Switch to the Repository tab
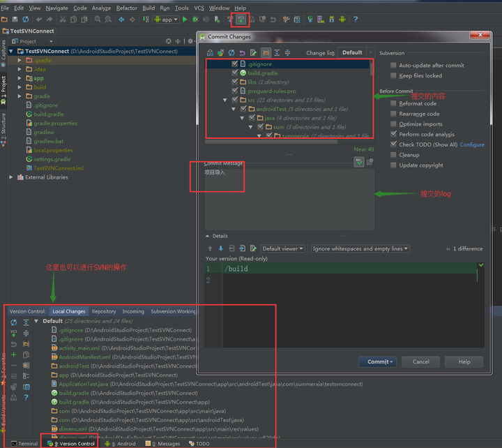The height and width of the screenshot is (448, 502). [104, 311]
